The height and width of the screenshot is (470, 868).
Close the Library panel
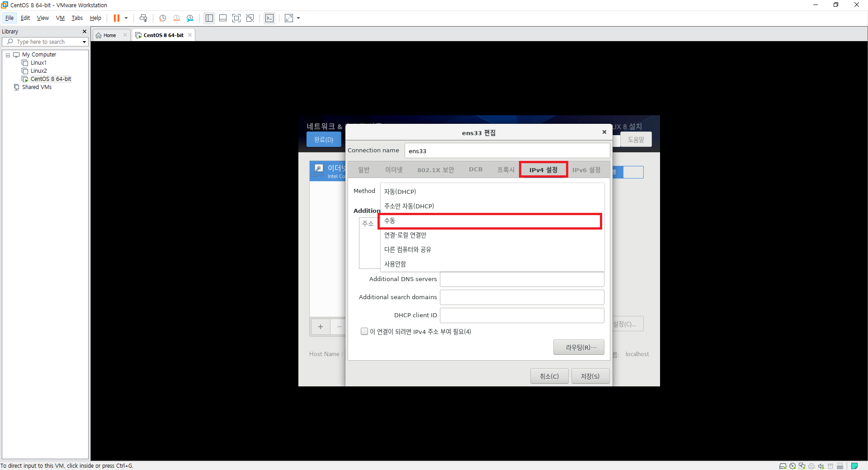click(84, 31)
